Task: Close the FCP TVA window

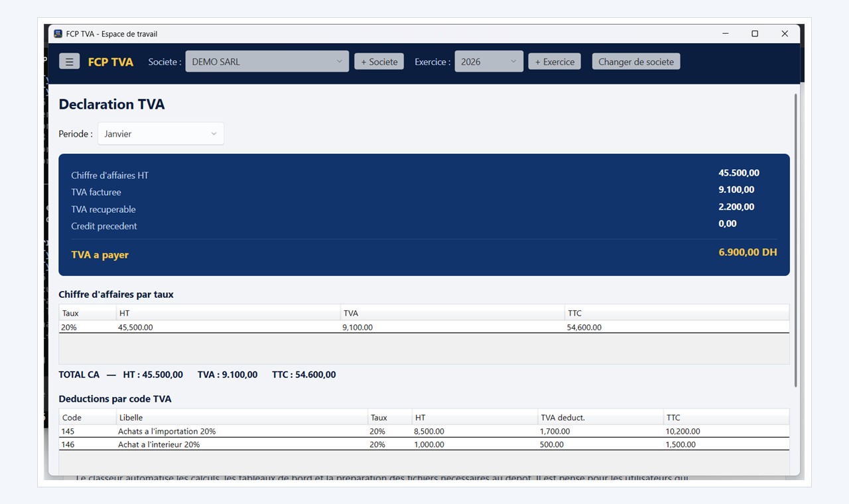Action: 785,34
